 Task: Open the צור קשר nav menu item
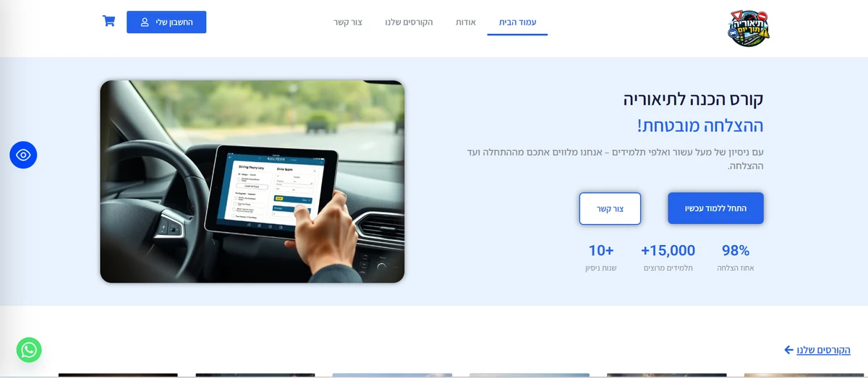click(x=348, y=22)
